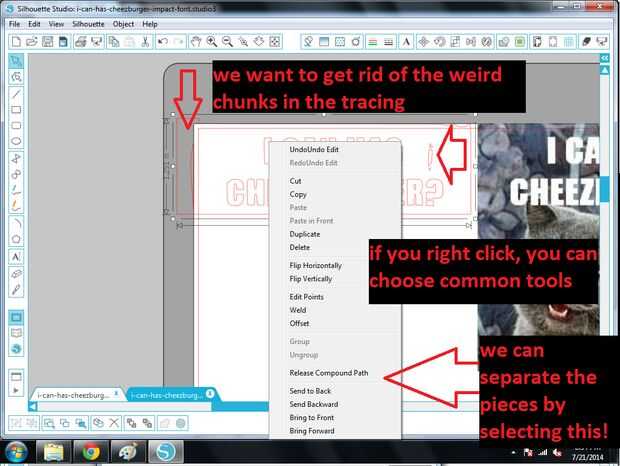The height and width of the screenshot is (466, 620).
Task: Select the Knife tool
Action: point(16,290)
